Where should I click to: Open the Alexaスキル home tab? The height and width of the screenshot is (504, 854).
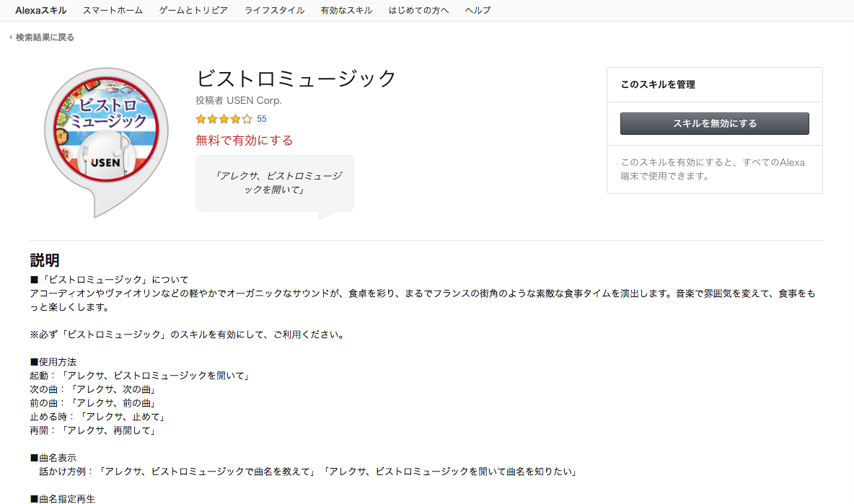click(41, 10)
